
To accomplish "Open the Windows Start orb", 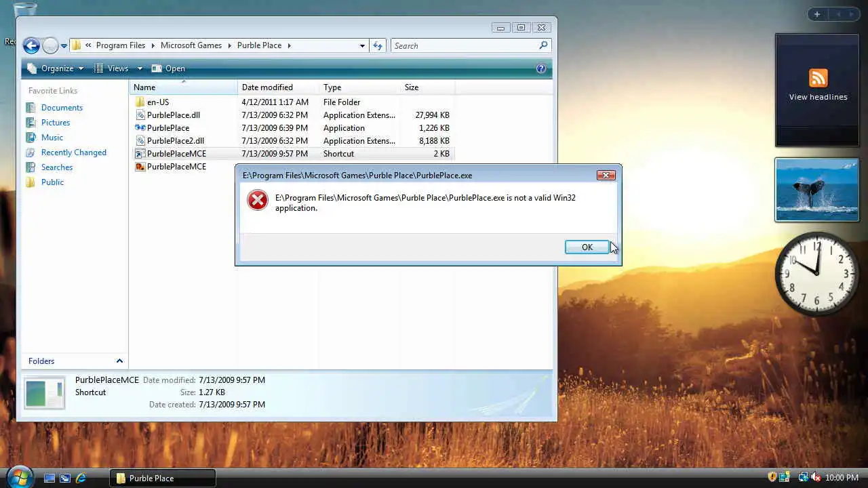I will pyautogui.click(x=19, y=477).
